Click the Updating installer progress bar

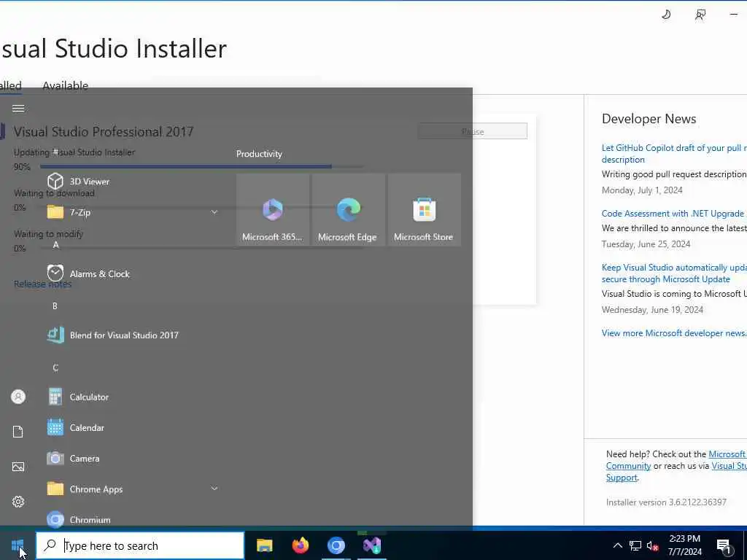click(x=202, y=167)
